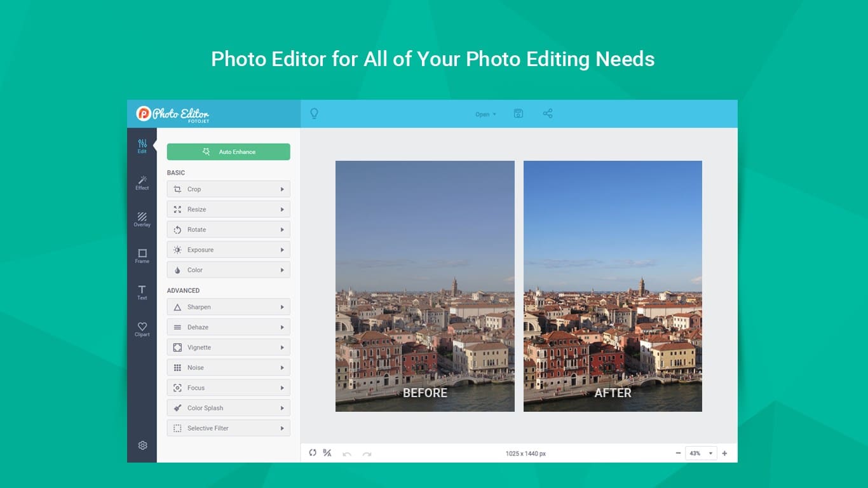
Task: Click the AFTER preview image
Action: tap(613, 286)
